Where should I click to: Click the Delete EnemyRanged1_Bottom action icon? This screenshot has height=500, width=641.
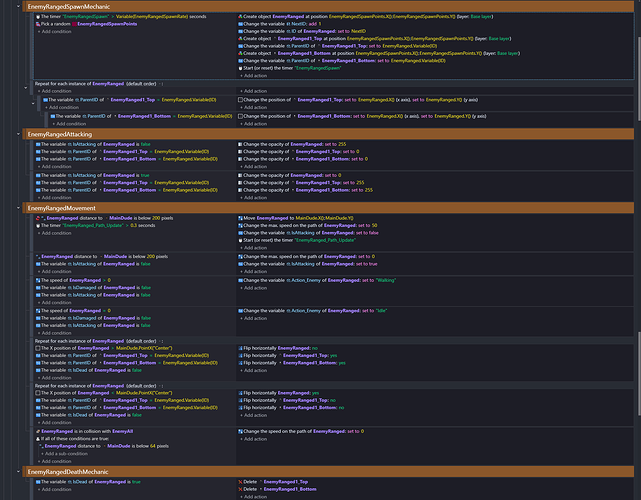click(240, 489)
